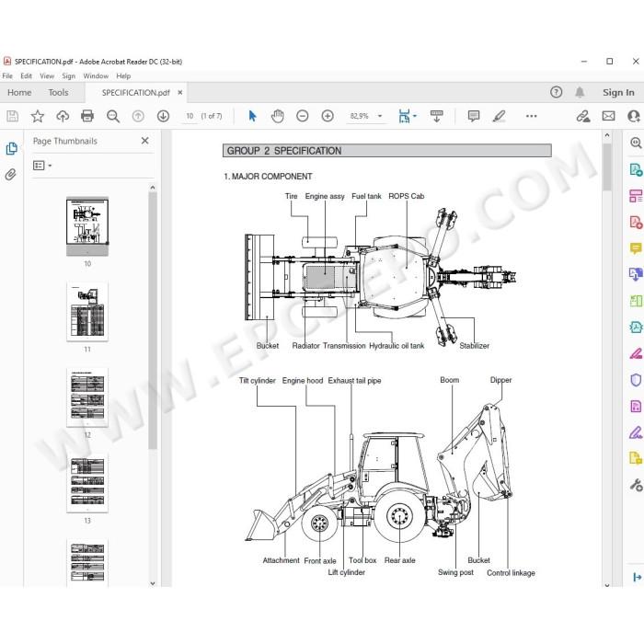Send file by email envelope icon
The height and width of the screenshot is (644, 644).
coord(608,116)
